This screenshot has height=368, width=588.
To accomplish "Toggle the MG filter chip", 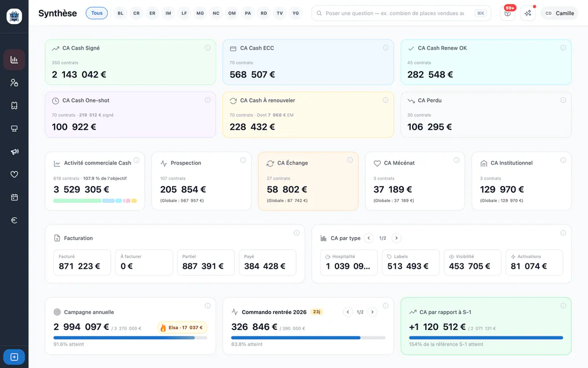I will pyautogui.click(x=200, y=13).
